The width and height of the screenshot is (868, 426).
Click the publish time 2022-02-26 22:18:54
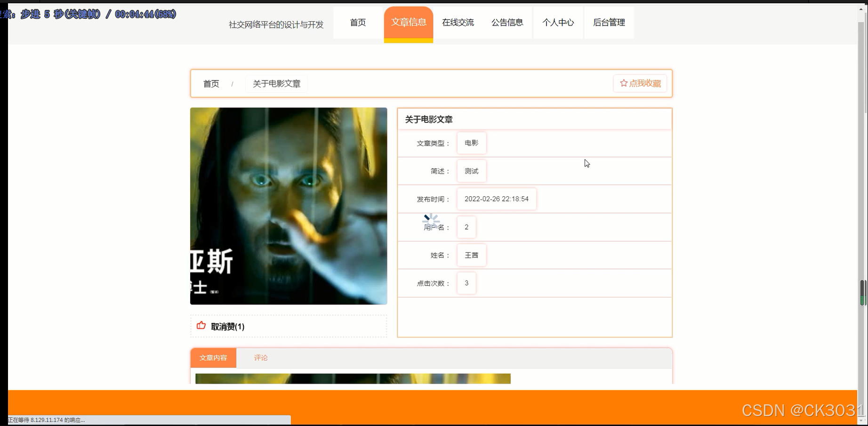pos(497,199)
